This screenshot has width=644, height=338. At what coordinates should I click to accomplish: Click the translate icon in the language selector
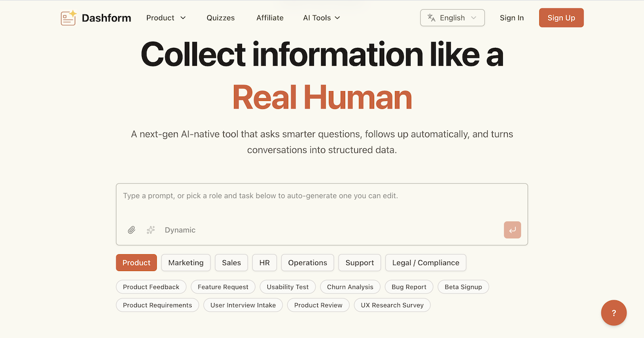tap(431, 18)
